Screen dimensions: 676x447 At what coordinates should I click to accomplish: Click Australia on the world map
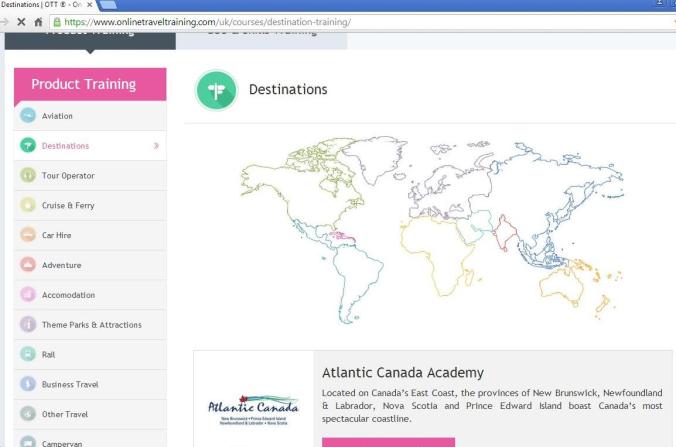click(x=561, y=287)
